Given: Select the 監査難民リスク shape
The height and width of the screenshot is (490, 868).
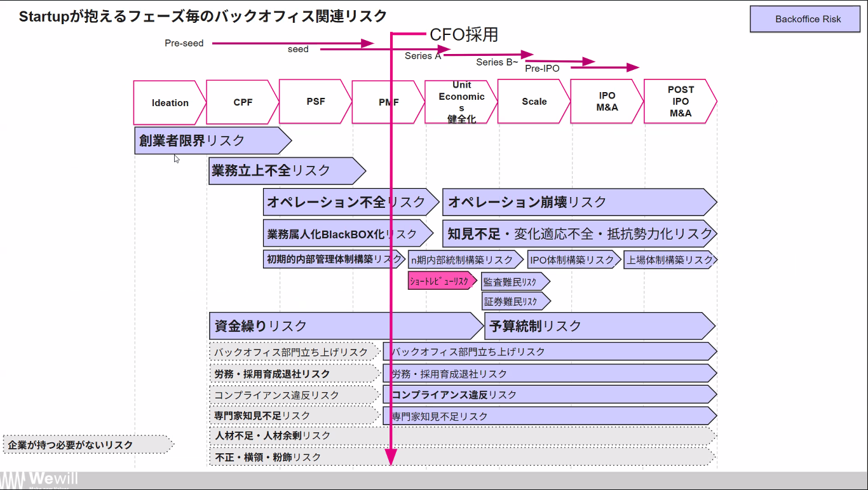Looking at the screenshot, I should (515, 282).
